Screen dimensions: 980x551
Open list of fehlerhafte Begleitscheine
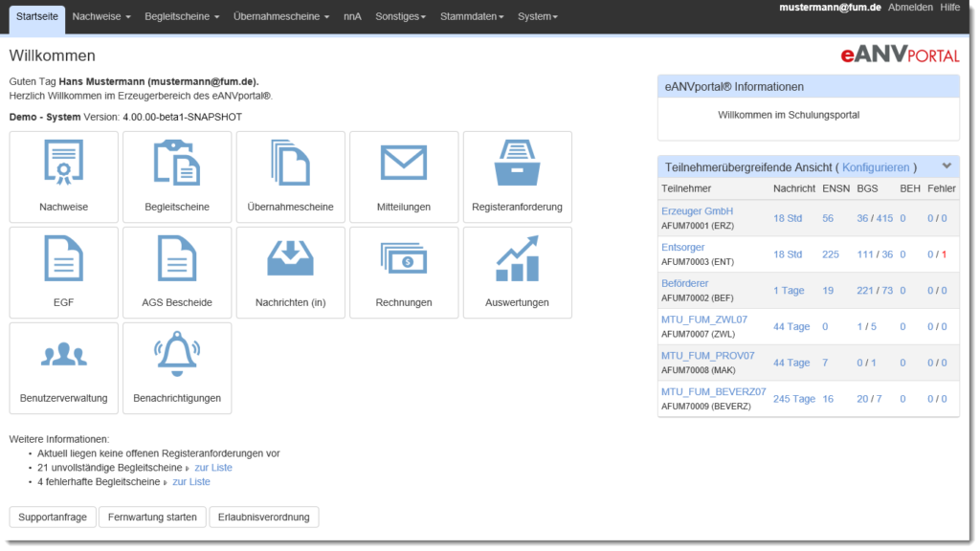[x=191, y=482]
